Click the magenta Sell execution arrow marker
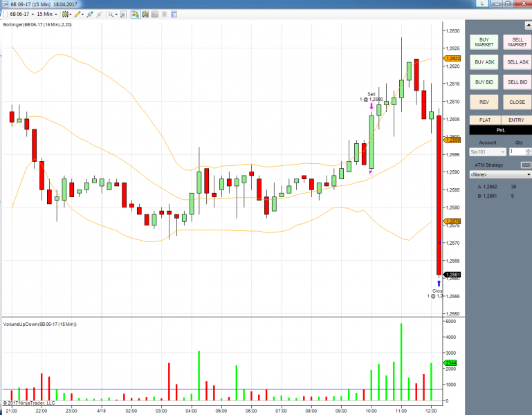532x415 pixels. click(372, 107)
